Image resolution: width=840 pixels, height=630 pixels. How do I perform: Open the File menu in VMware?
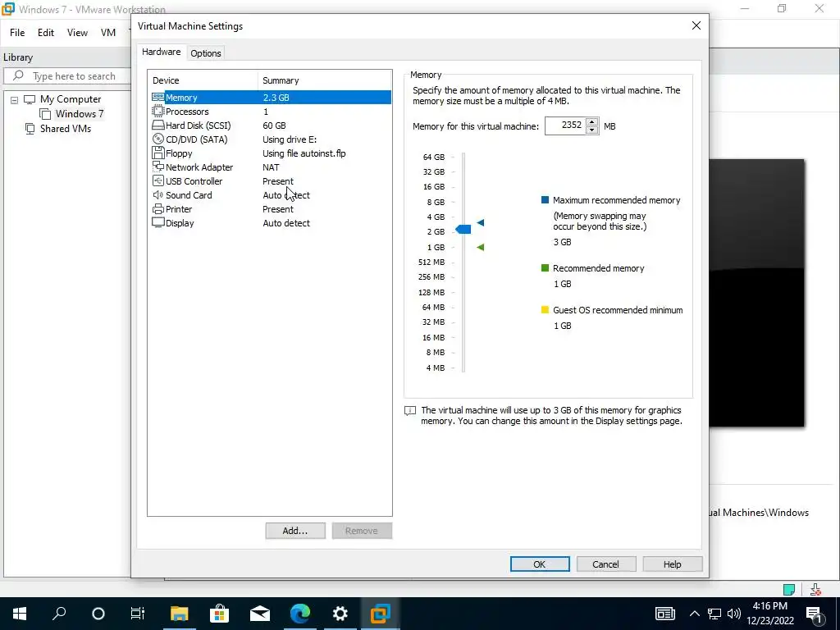click(x=17, y=33)
